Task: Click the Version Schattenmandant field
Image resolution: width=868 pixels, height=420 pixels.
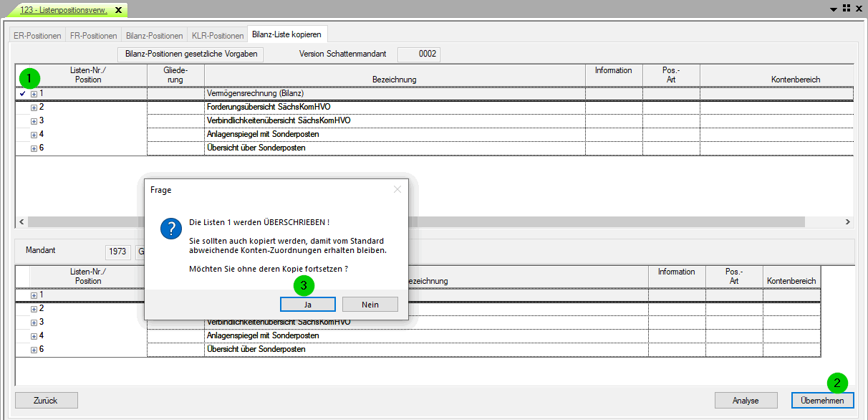Action: tap(418, 54)
